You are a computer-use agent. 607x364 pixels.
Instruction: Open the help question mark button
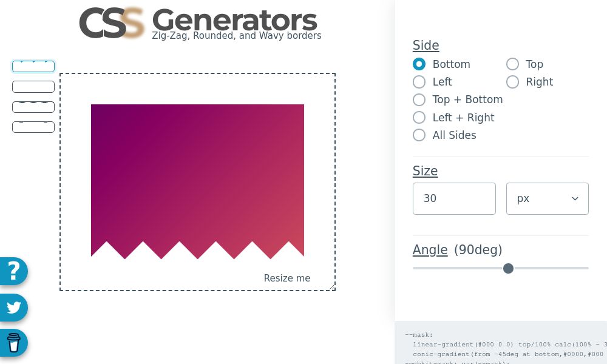coord(11,271)
